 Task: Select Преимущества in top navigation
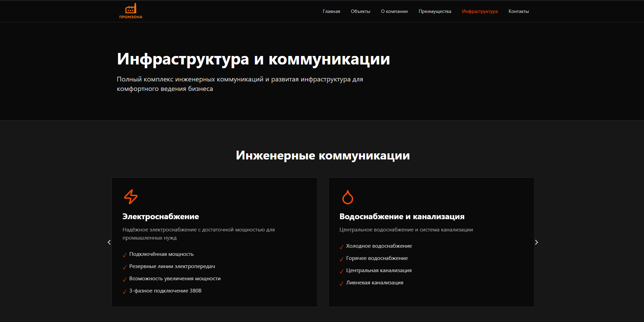[x=435, y=12]
